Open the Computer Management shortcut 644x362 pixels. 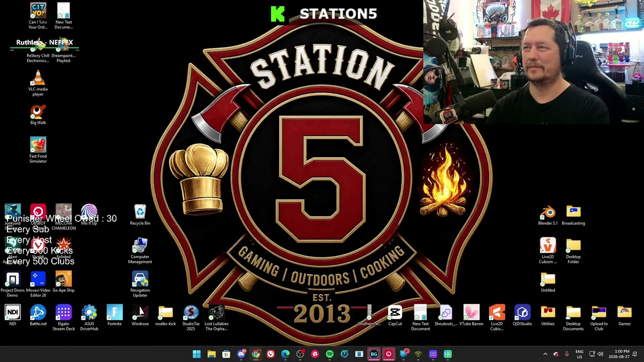click(140, 251)
